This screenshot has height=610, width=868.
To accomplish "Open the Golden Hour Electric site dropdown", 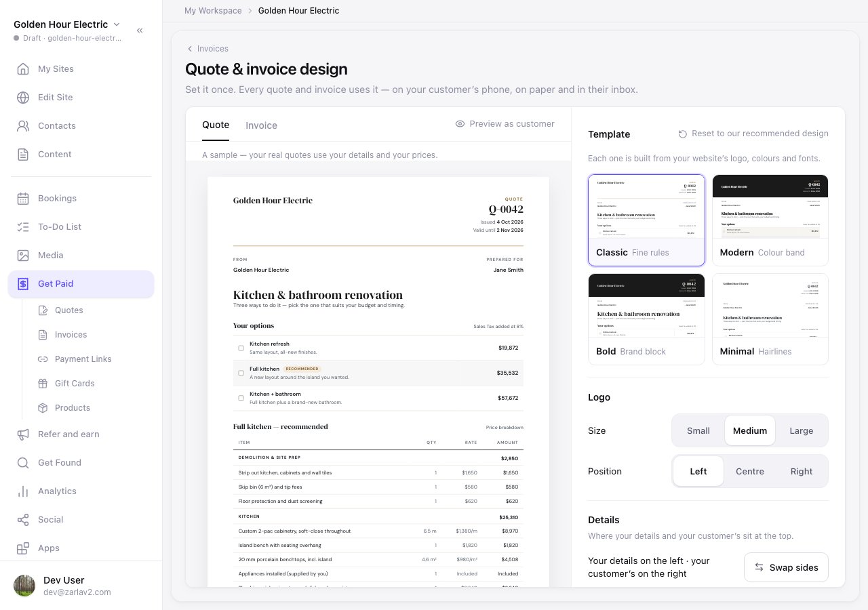I will click(67, 24).
